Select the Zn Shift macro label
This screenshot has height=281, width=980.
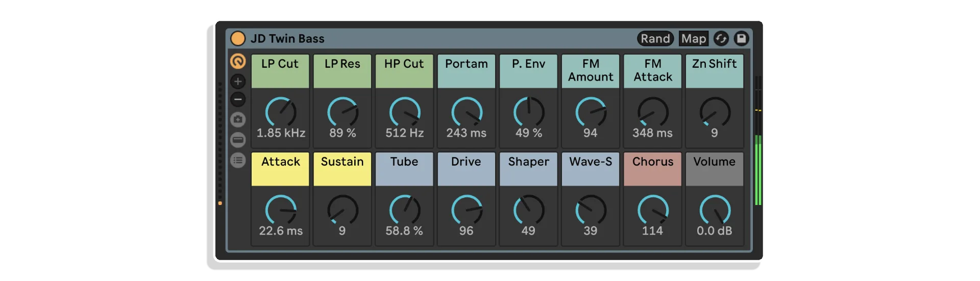tap(715, 71)
